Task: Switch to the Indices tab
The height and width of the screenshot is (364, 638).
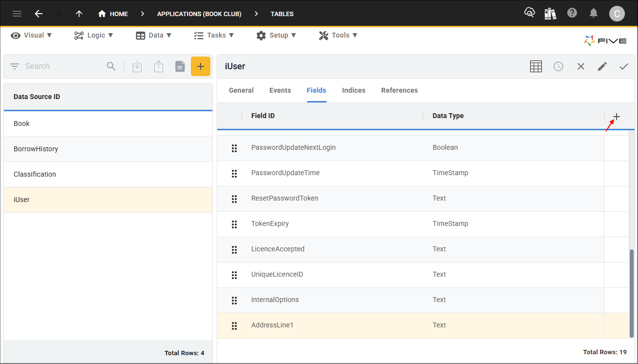Action: click(x=354, y=90)
